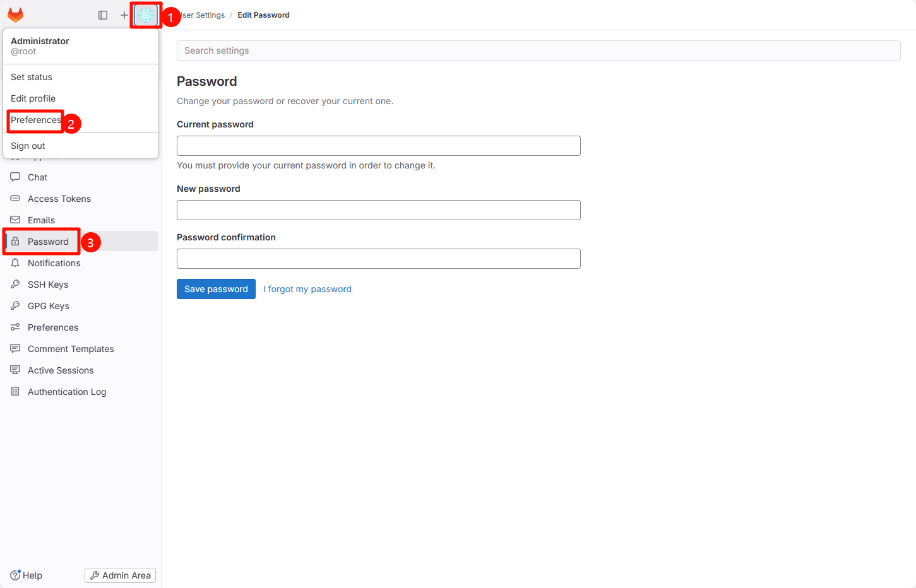Click the plus create-new icon
Image resolution: width=916 pixels, height=588 pixels.
[x=124, y=15]
